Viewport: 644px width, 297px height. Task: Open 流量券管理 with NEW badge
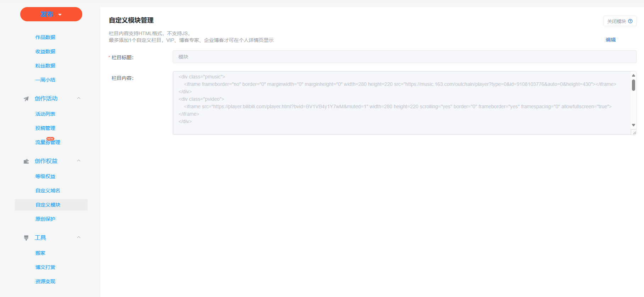coord(48,142)
